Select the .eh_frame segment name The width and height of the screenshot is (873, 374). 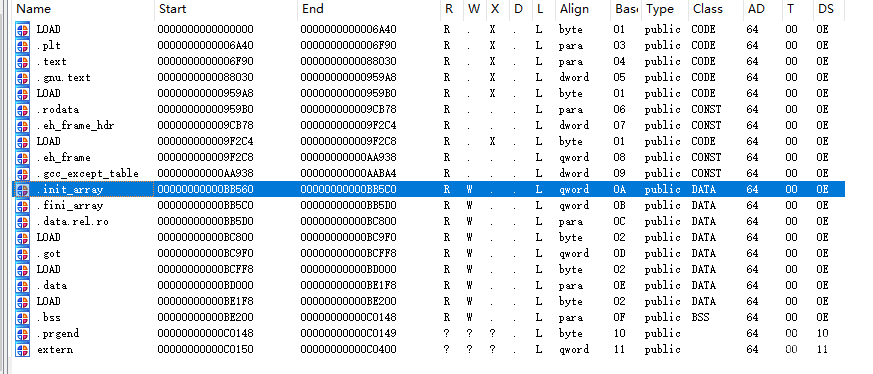[63, 158]
